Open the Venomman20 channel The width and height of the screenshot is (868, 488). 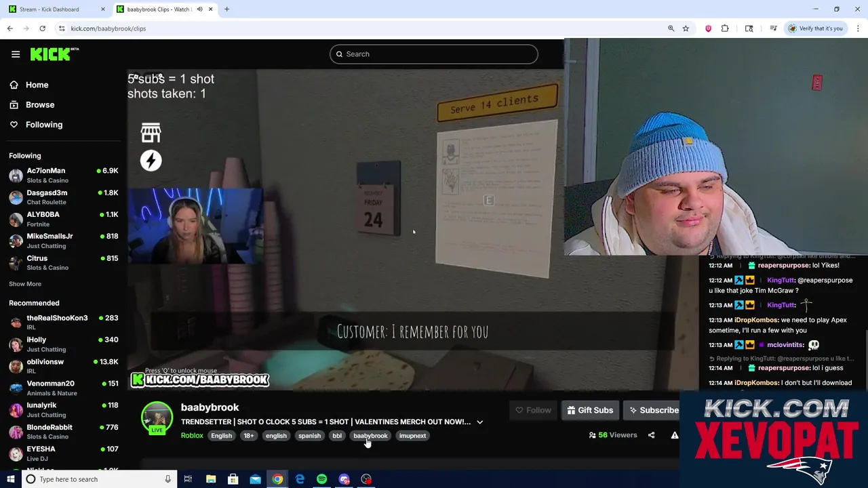pos(64,388)
